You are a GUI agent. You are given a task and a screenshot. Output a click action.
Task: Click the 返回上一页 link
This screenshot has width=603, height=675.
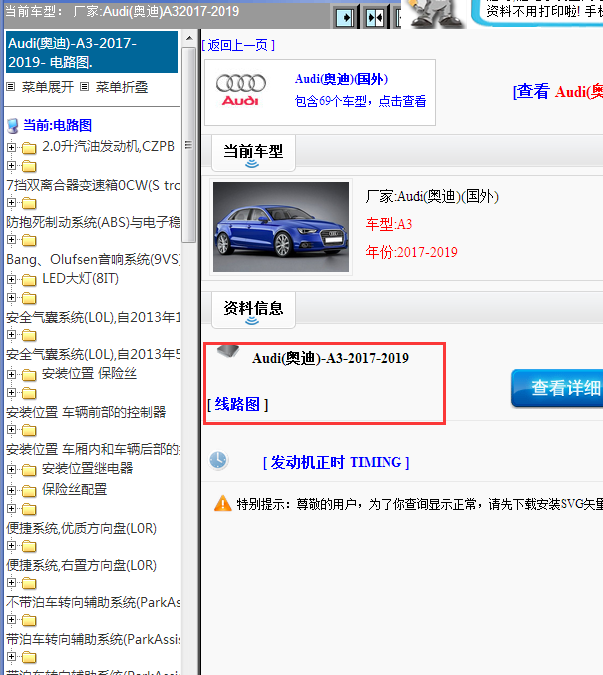pos(238,45)
